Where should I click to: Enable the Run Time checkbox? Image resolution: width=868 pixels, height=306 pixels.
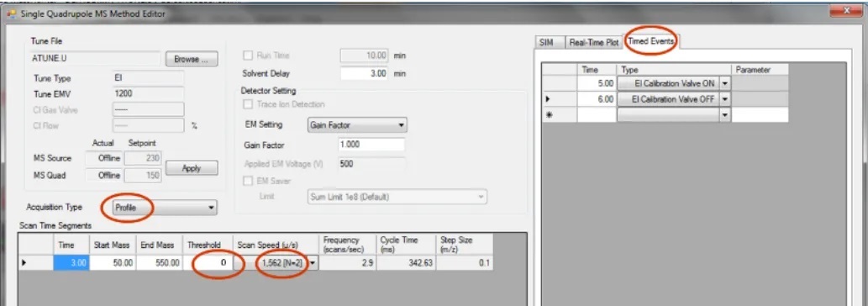pyautogui.click(x=248, y=55)
